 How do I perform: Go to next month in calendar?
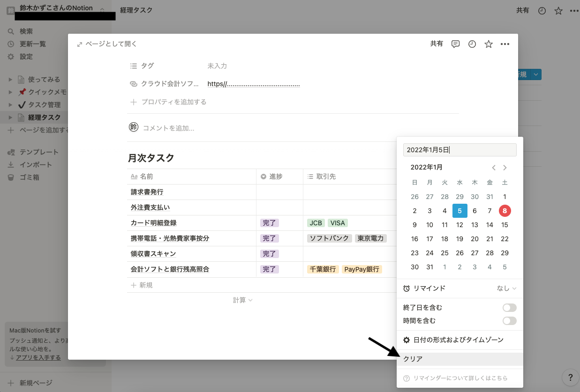click(505, 168)
